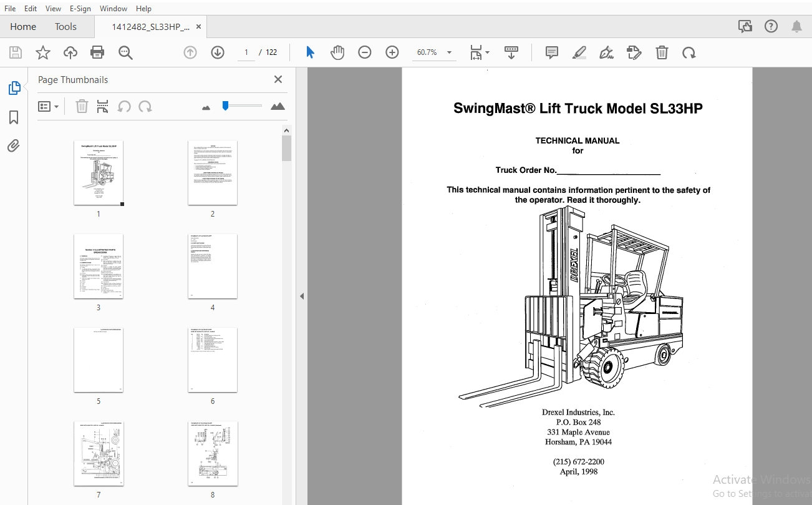Open the Edit menu

[31, 9]
